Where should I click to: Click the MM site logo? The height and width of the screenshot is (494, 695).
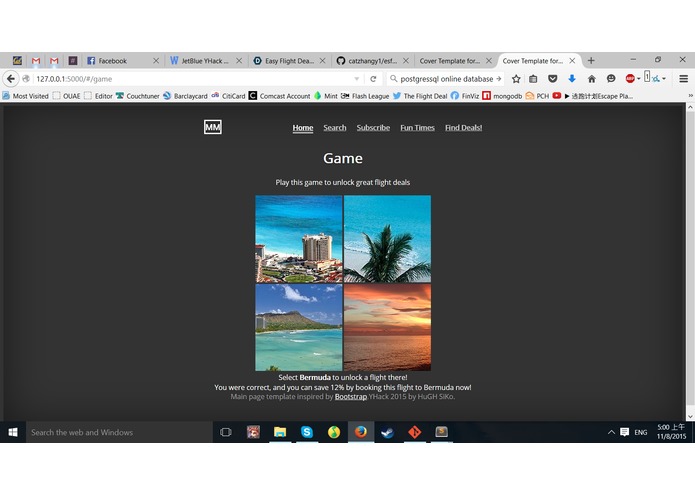(x=213, y=127)
